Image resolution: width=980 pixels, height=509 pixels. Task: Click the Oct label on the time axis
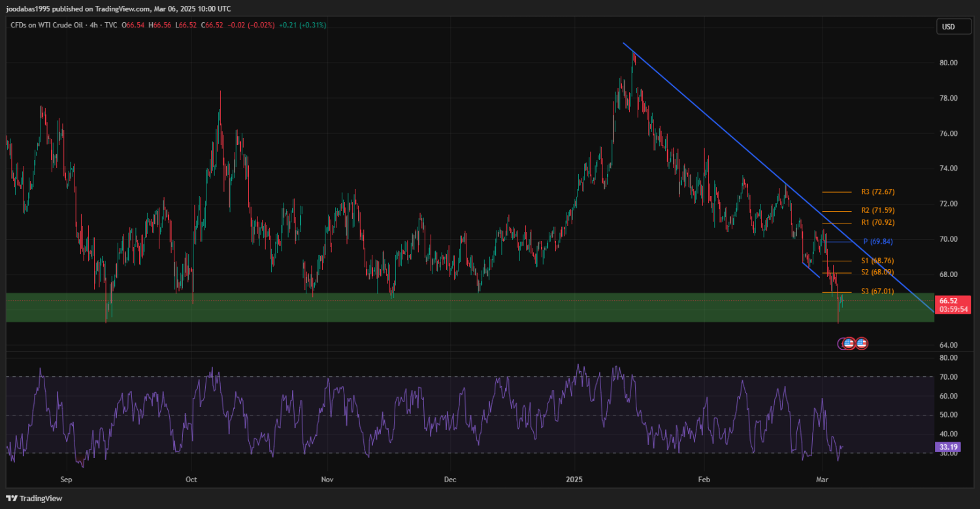point(191,480)
